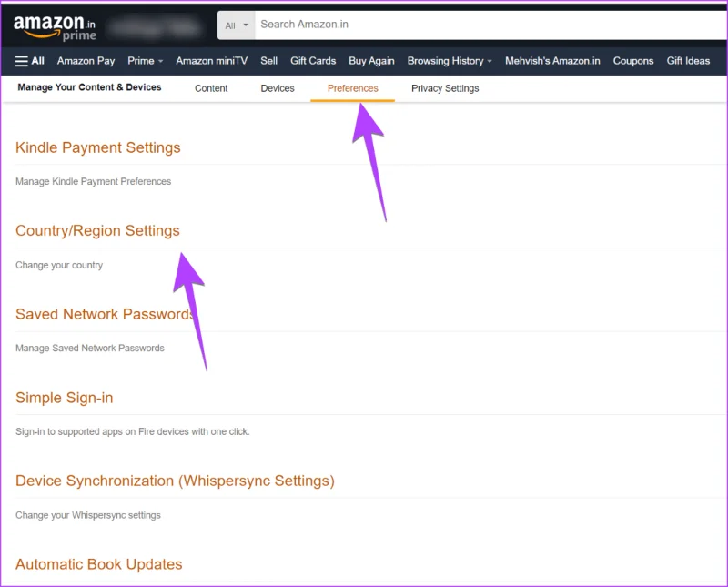Expand Automatic Book Updates section
The width and height of the screenshot is (728, 587).
point(99,564)
